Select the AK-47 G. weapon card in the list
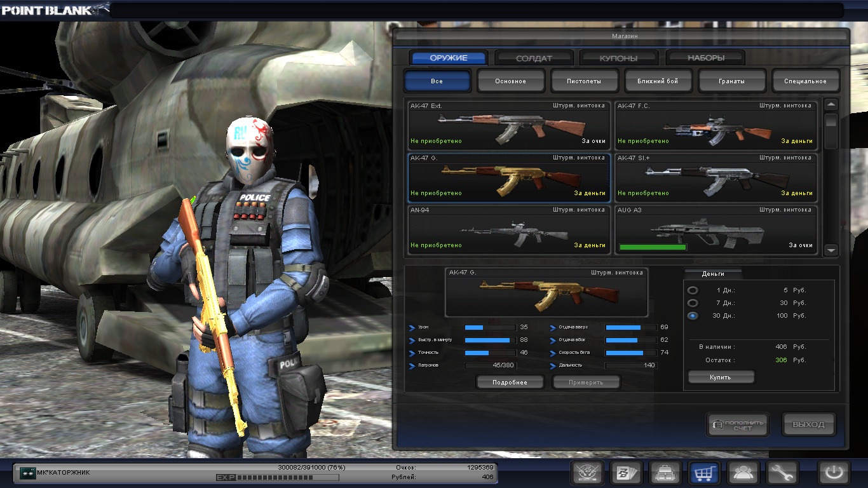This screenshot has width=868, height=488. coord(508,177)
